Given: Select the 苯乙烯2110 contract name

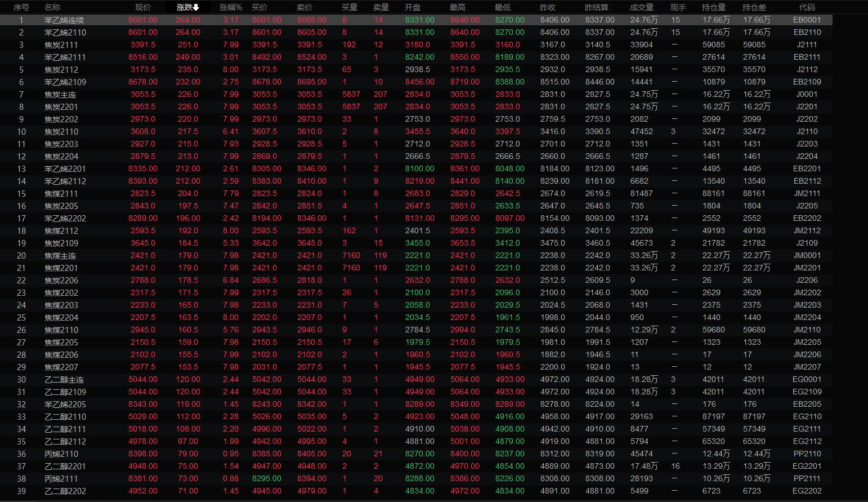Looking at the screenshot, I should (x=65, y=33).
